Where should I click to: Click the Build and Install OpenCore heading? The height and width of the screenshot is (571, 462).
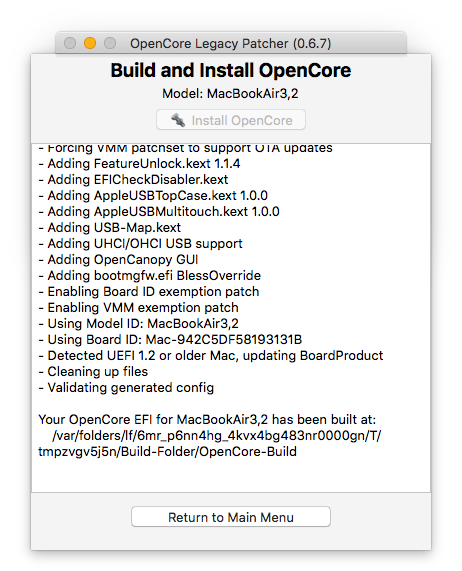[x=231, y=70]
